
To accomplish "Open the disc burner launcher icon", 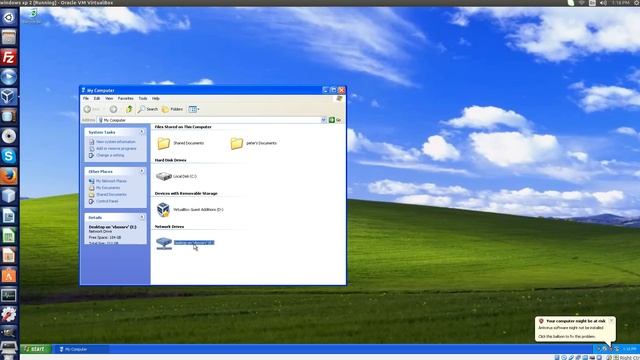I will click(x=9, y=136).
